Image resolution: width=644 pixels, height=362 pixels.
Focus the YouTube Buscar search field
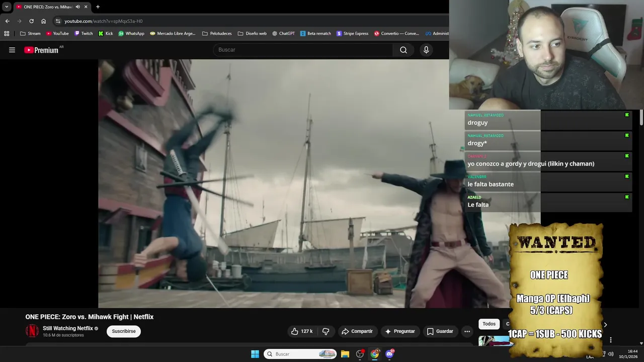(x=303, y=50)
